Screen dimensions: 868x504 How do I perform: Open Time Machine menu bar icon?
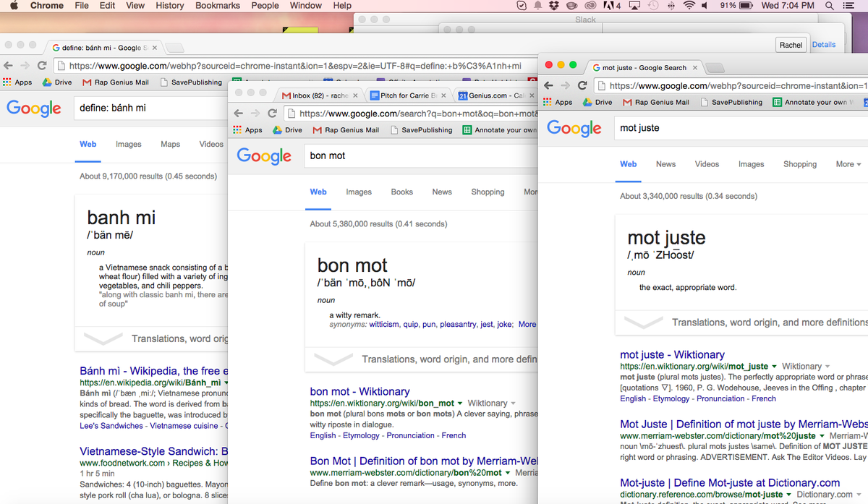(x=653, y=6)
